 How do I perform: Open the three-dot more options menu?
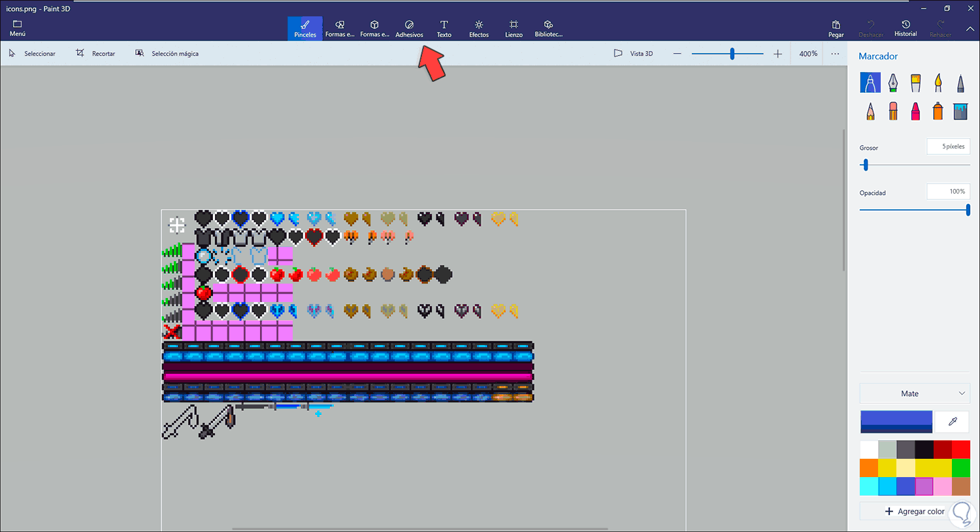tap(835, 54)
